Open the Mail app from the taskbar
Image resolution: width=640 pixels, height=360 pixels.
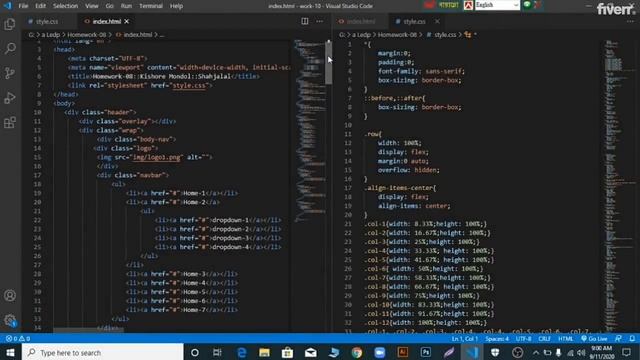point(311,352)
